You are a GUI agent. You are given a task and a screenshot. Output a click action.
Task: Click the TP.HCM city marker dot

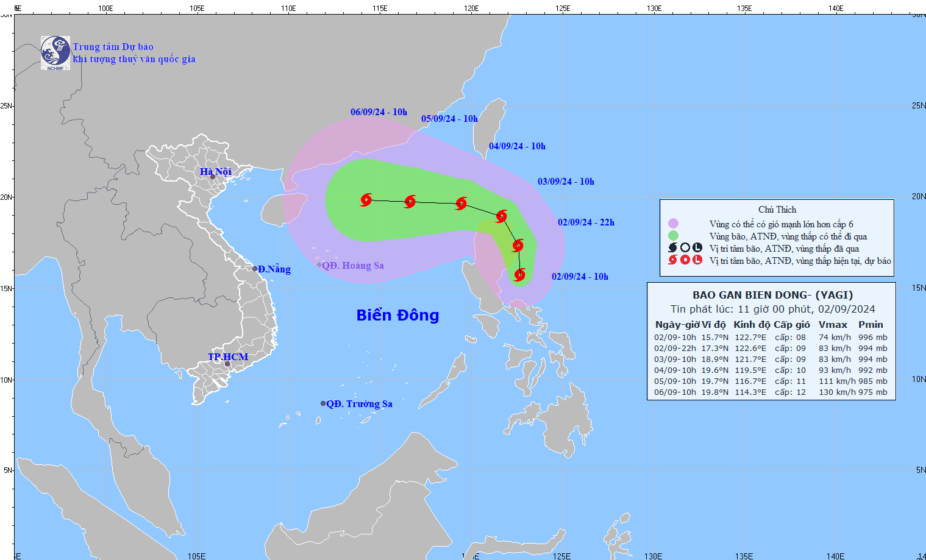coord(227,364)
